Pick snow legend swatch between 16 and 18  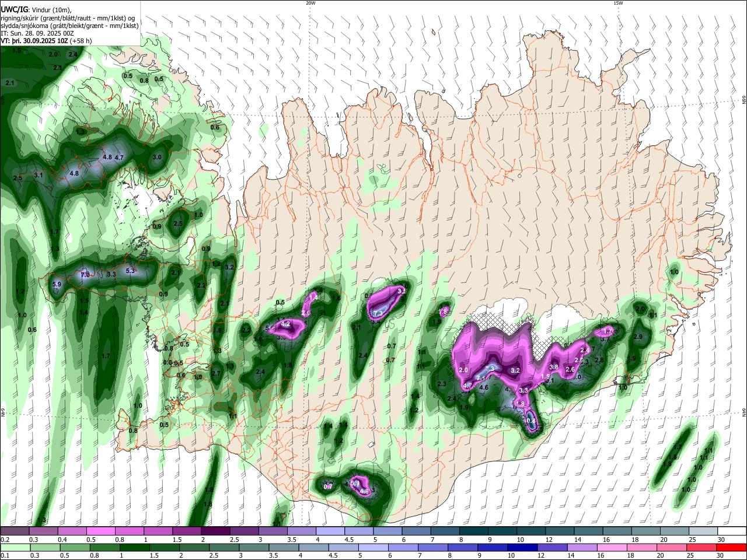[x=617, y=531]
